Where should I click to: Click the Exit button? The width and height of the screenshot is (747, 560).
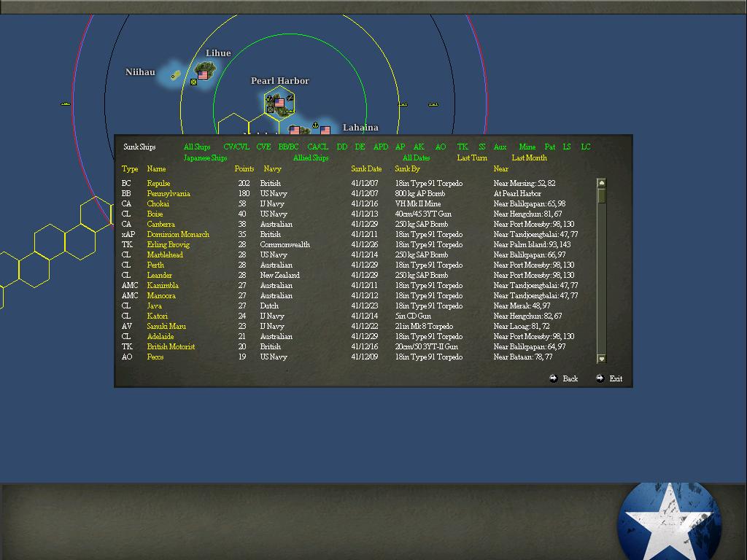tap(616, 378)
